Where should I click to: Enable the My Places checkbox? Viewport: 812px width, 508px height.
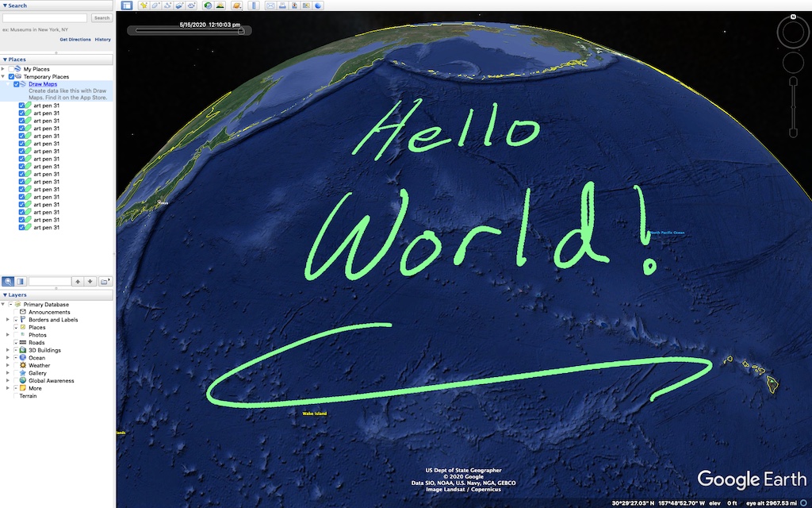point(11,69)
